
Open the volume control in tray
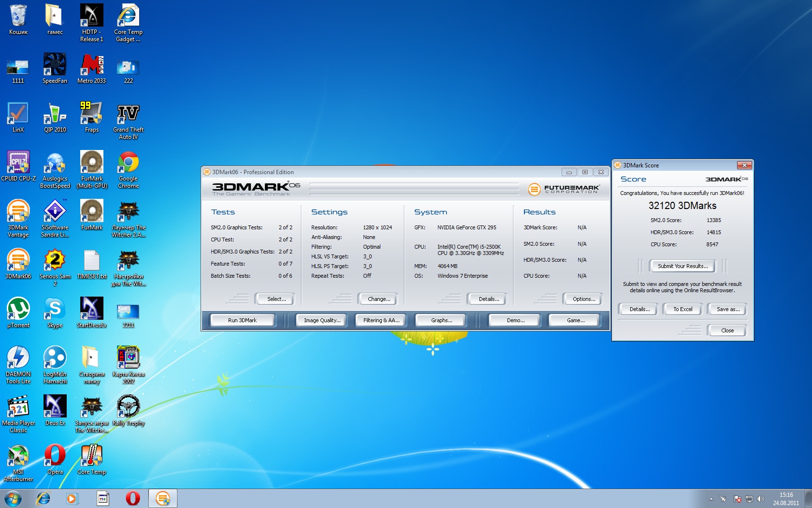[760, 499]
